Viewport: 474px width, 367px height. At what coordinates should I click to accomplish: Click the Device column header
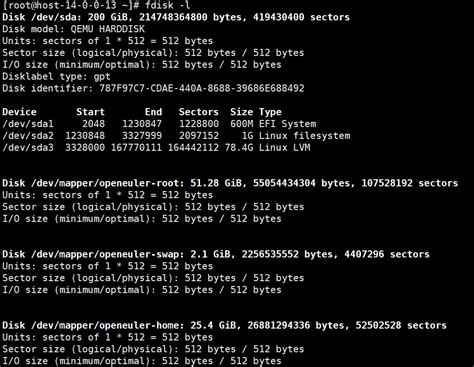[19, 112]
